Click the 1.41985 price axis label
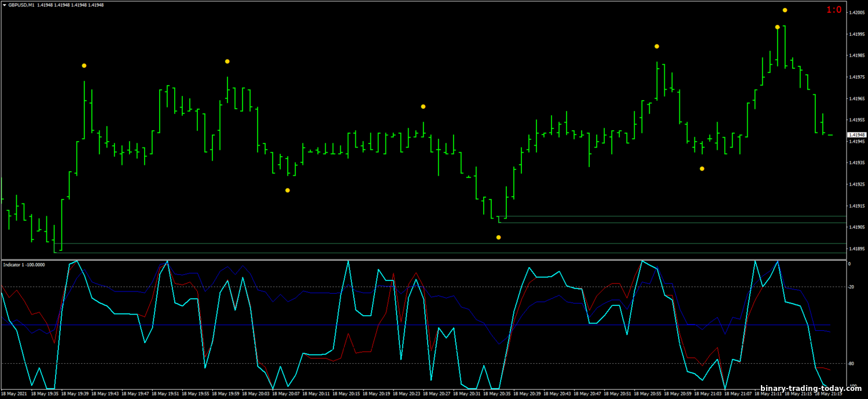Viewport: 868px width, 399px height. tap(856, 56)
